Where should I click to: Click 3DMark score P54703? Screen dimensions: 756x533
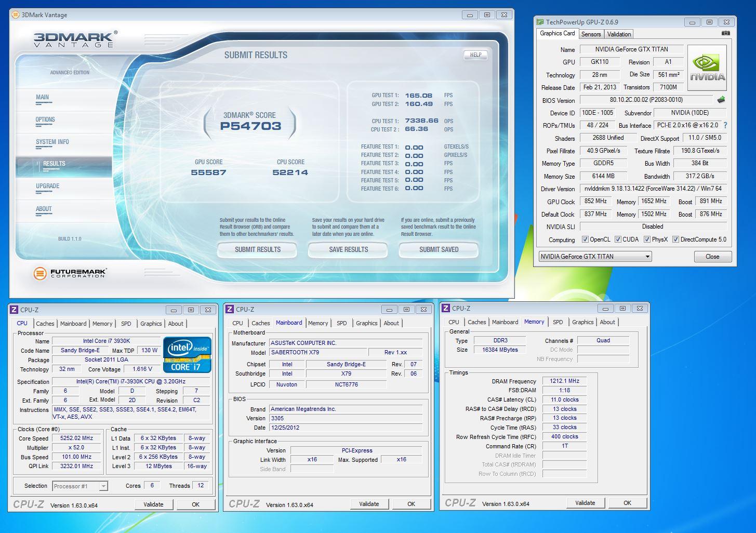tap(250, 126)
